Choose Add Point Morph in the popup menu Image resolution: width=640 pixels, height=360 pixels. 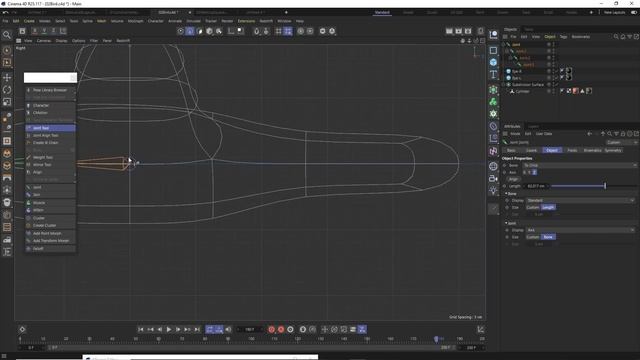(50, 233)
